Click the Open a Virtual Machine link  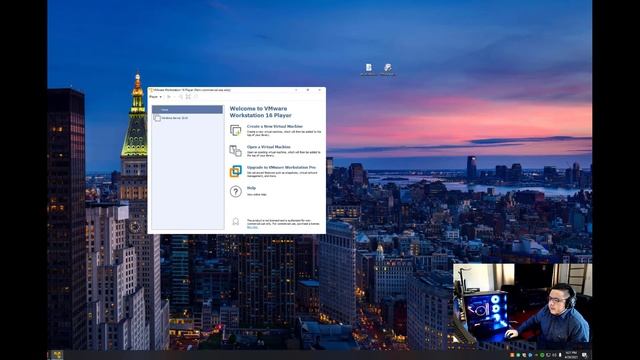[x=269, y=147]
